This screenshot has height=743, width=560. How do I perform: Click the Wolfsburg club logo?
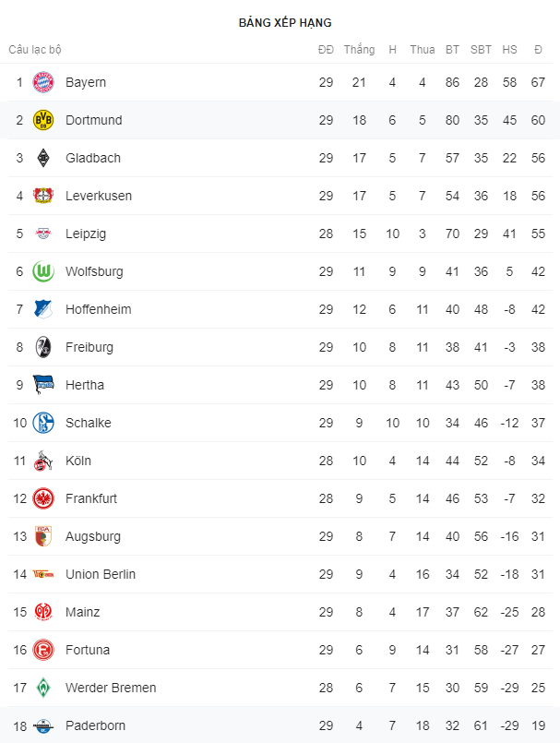(x=43, y=271)
